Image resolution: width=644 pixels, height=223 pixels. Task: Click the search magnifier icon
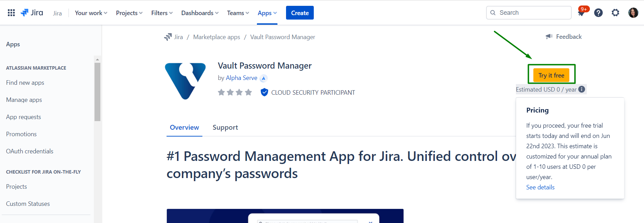(x=493, y=13)
